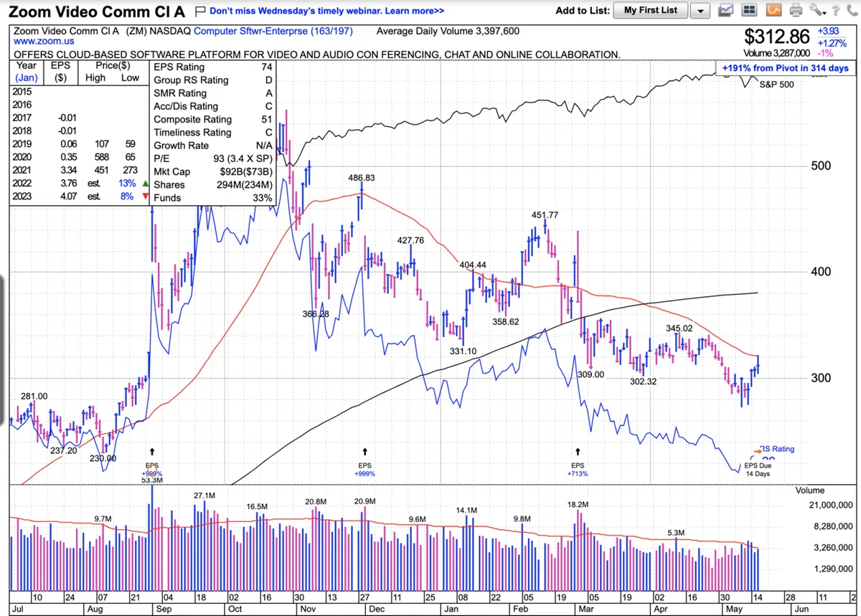This screenshot has height=616, width=861.
Task: Click the Shares 294M(234M) row
Action: 213,185
